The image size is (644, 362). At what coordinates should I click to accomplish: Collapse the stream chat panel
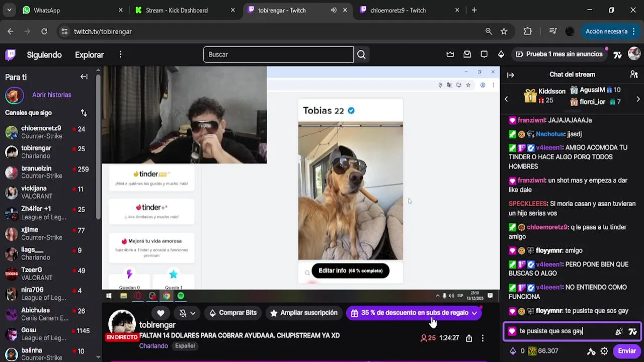point(511,75)
